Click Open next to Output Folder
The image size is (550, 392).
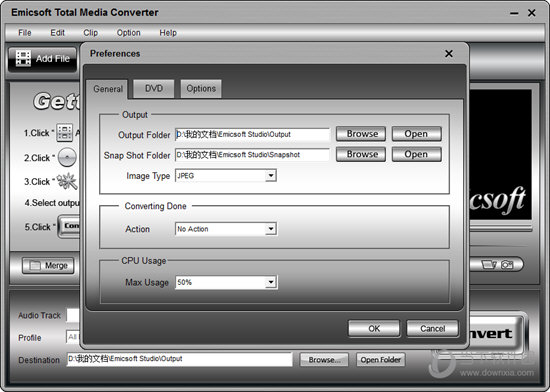(416, 134)
